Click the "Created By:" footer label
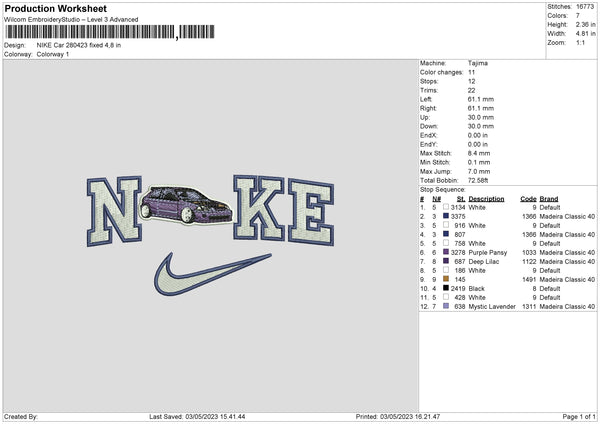 [x=21, y=417]
